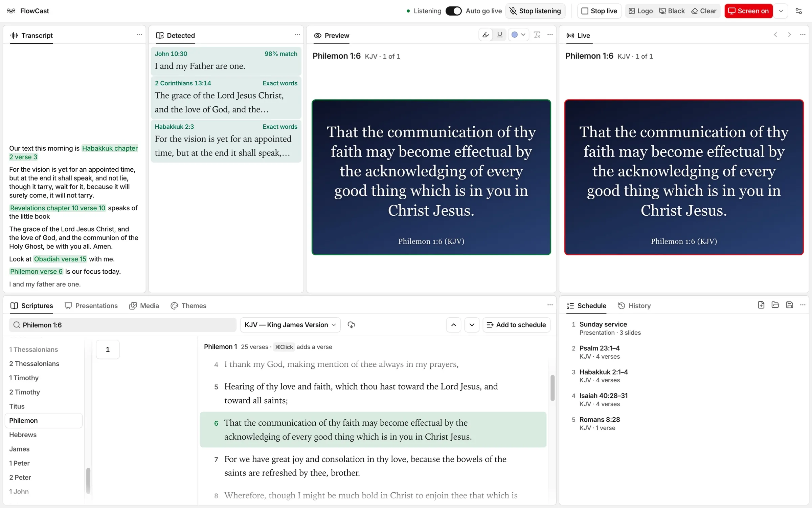
Task: Switch to the Media tab
Action: (x=144, y=306)
